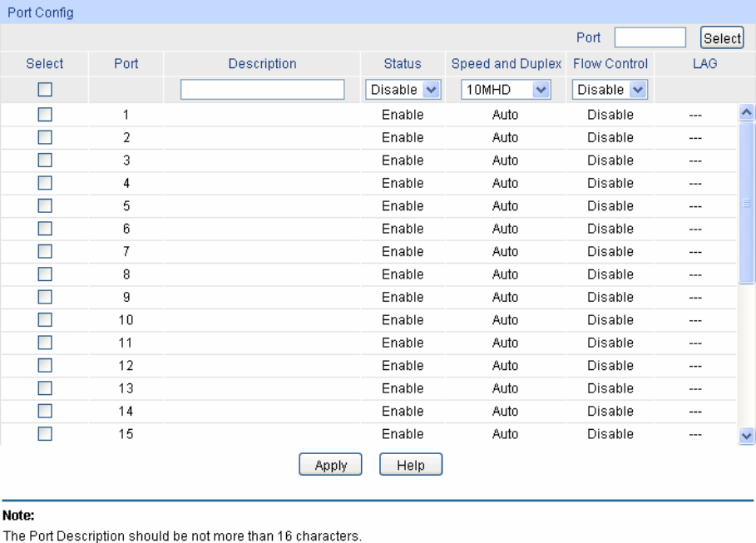Check the box for port 15

coord(45,434)
